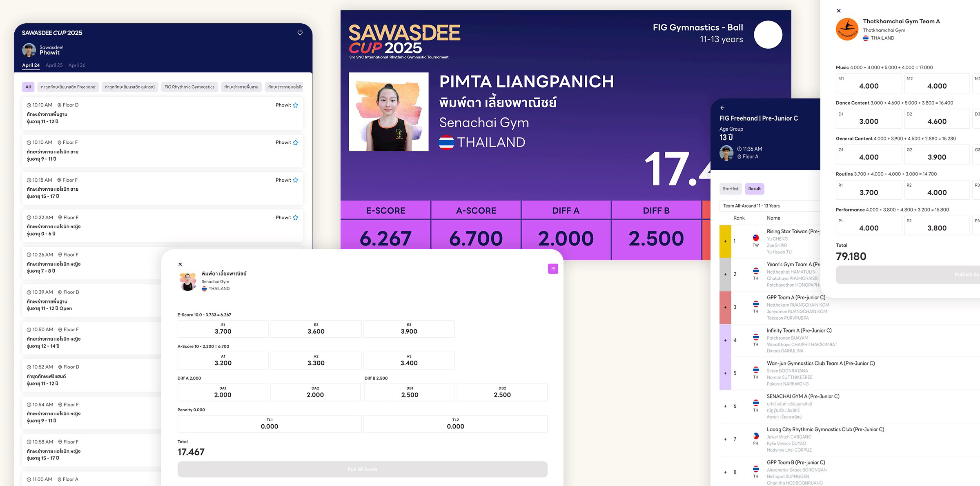Click the R1 routine field showing 3.700
The width and height of the screenshot is (980, 486).
(869, 190)
